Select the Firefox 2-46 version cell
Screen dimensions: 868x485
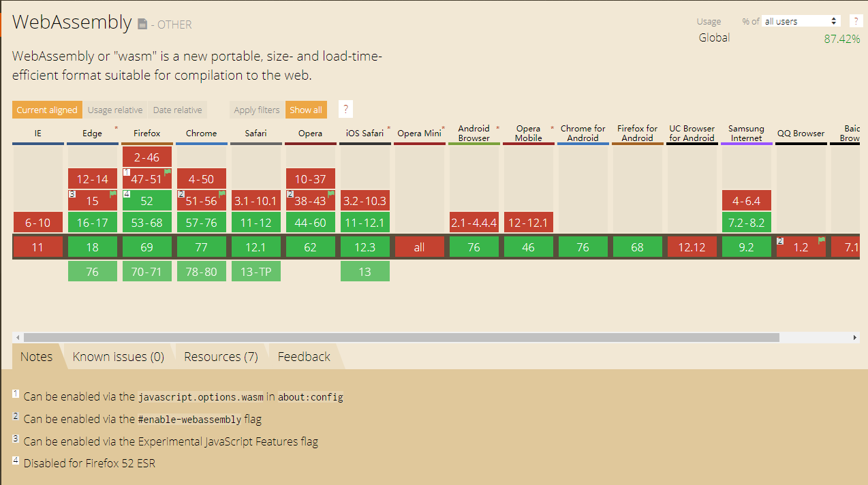tap(147, 157)
